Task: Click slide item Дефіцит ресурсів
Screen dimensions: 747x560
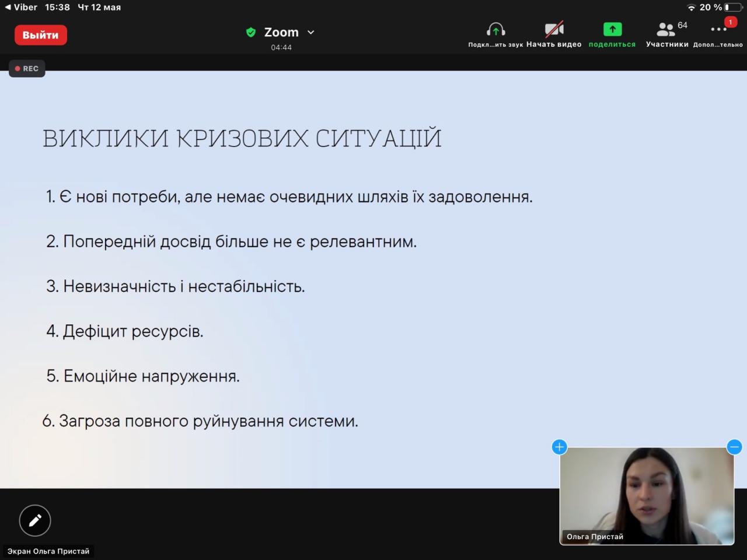Action: point(125,331)
